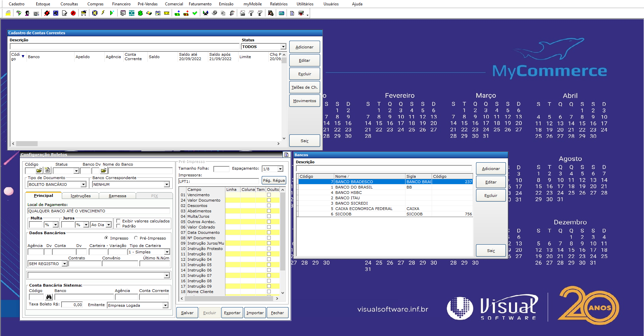644x336 pixels.
Task: Click the blue bird toolbar icon
Action: click(x=205, y=13)
